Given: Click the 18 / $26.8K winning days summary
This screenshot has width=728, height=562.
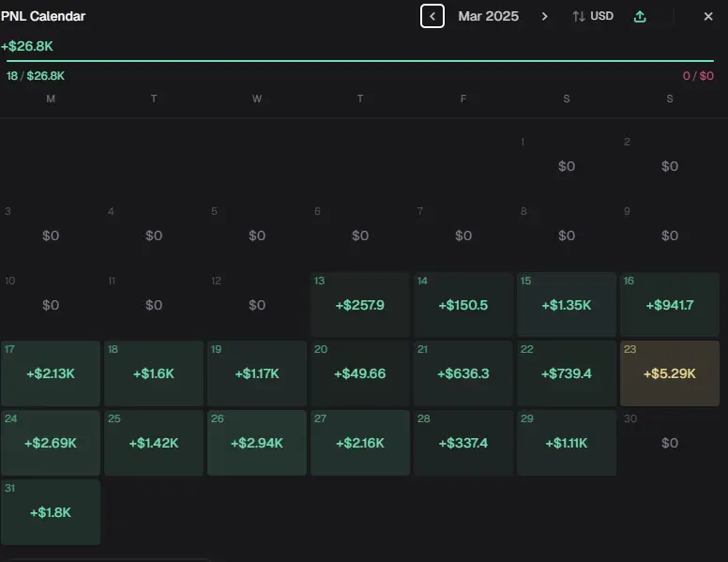Looking at the screenshot, I should tap(36, 76).
